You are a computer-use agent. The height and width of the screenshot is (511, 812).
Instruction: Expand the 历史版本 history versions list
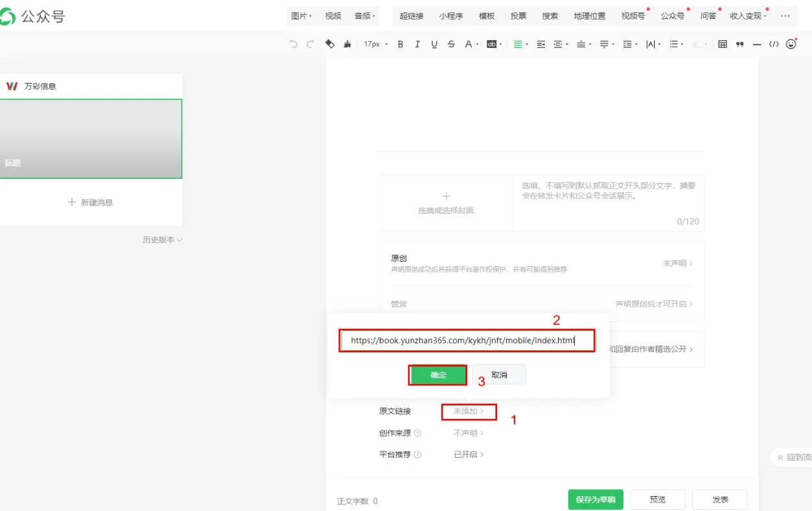[161, 239]
